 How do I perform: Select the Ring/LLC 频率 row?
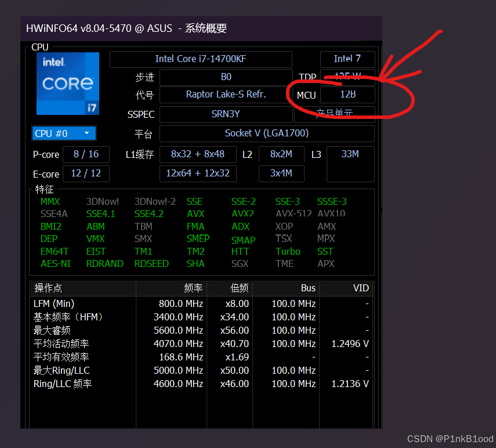[x=201, y=384]
